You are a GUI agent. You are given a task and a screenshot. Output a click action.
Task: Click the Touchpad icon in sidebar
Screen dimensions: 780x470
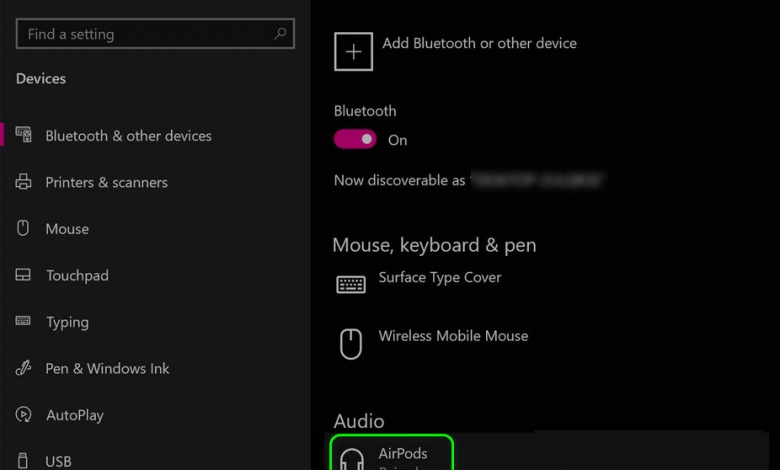tap(24, 275)
